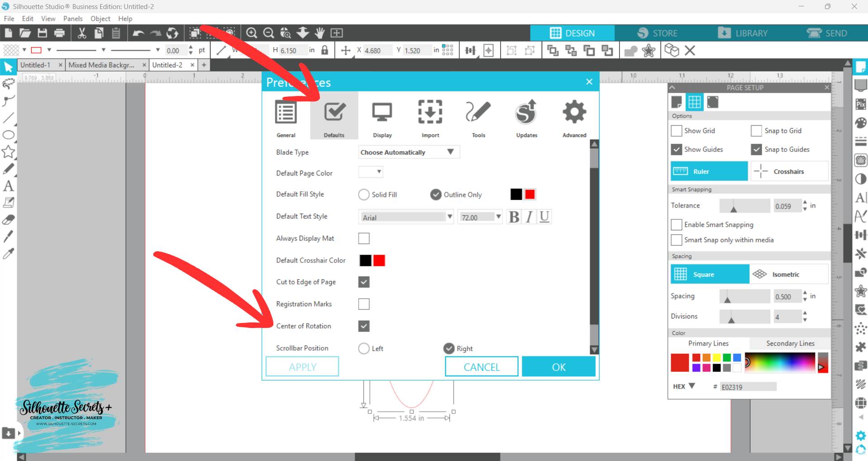Expand the Blade Type dropdown

409,152
